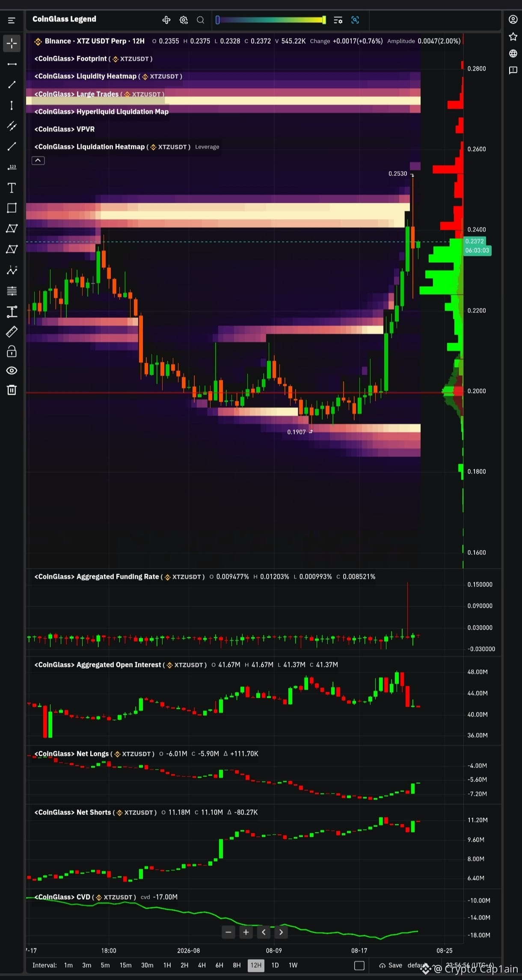The height and width of the screenshot is (980, 522).
Task: Select the CoinGlass VPVR indicator label
Action: [x=65, y=129]
